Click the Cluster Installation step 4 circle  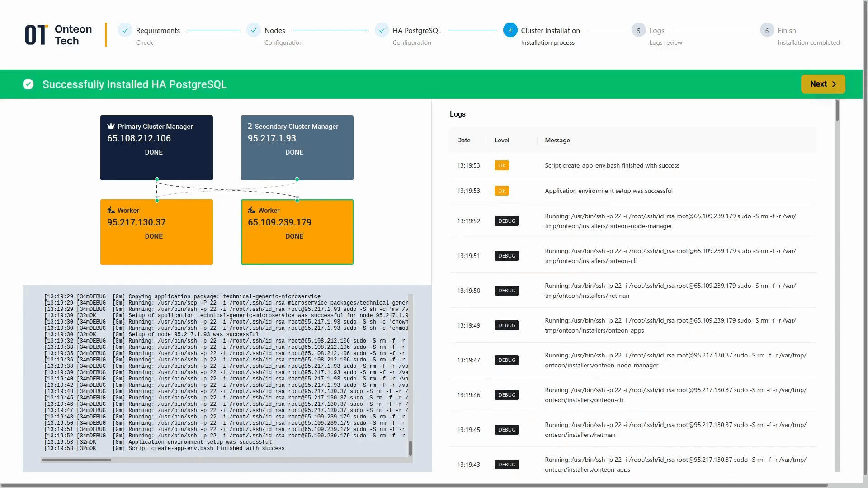[510, 30]
